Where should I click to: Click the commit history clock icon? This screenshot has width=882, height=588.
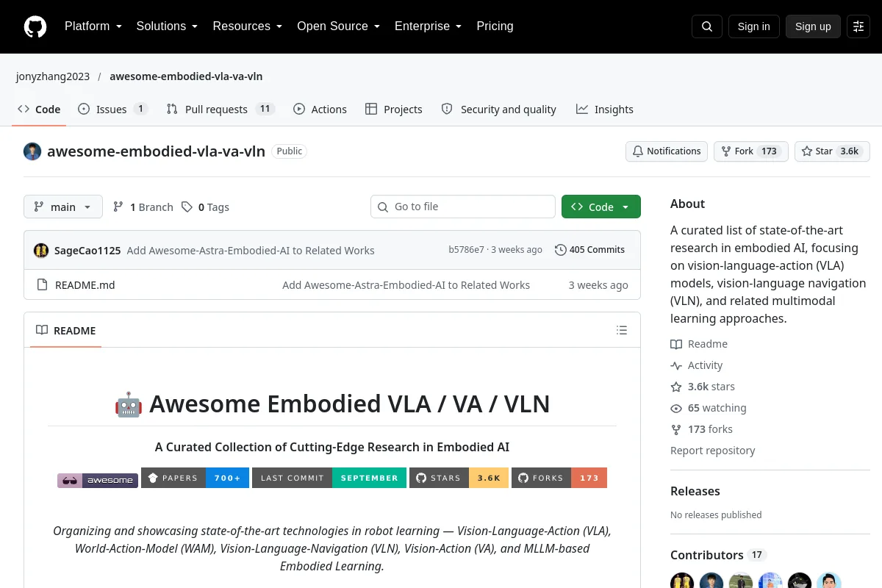pyautogui.click(x=561, y=250)
